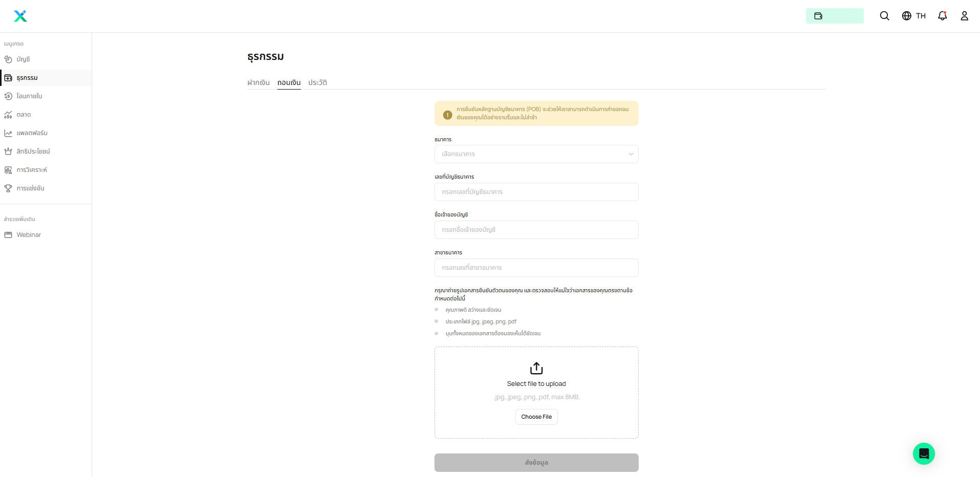Go to โอนภายใน in sidebar
The image size is (980, 477).
29,96
